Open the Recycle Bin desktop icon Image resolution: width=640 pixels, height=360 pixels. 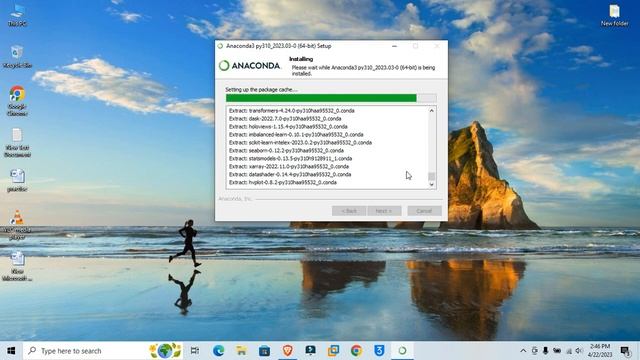[17, 56]
